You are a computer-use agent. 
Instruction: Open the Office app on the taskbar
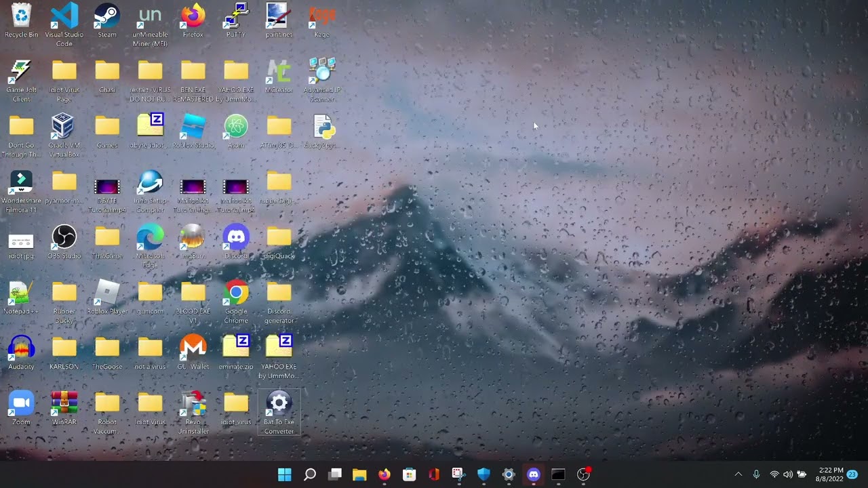tap(434, 474)
